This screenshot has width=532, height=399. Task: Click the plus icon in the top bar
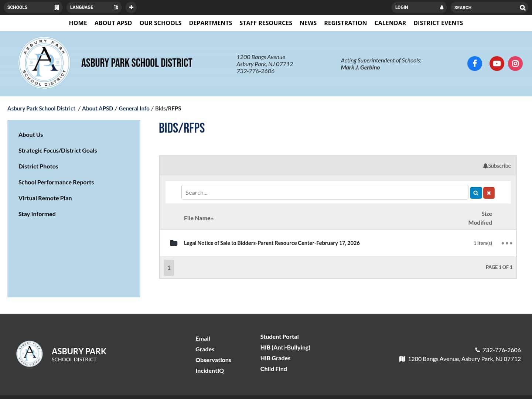pyautogui.click(x=131, y=7)
